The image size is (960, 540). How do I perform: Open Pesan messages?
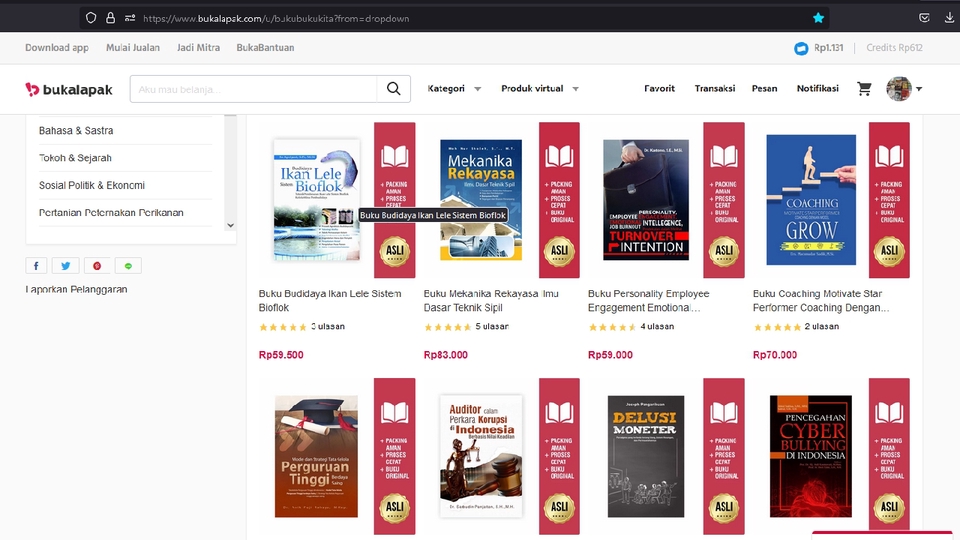[x=765, y=89]
